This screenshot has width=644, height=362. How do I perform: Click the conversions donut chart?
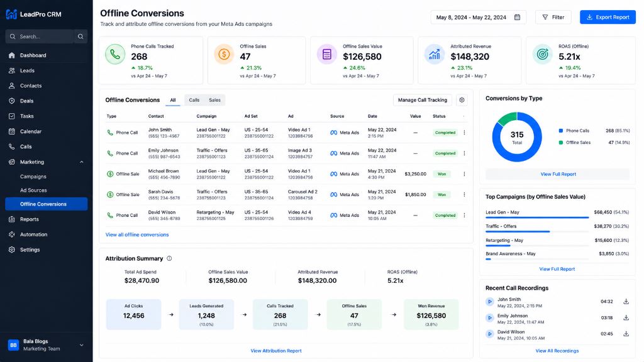pos(517,137)
